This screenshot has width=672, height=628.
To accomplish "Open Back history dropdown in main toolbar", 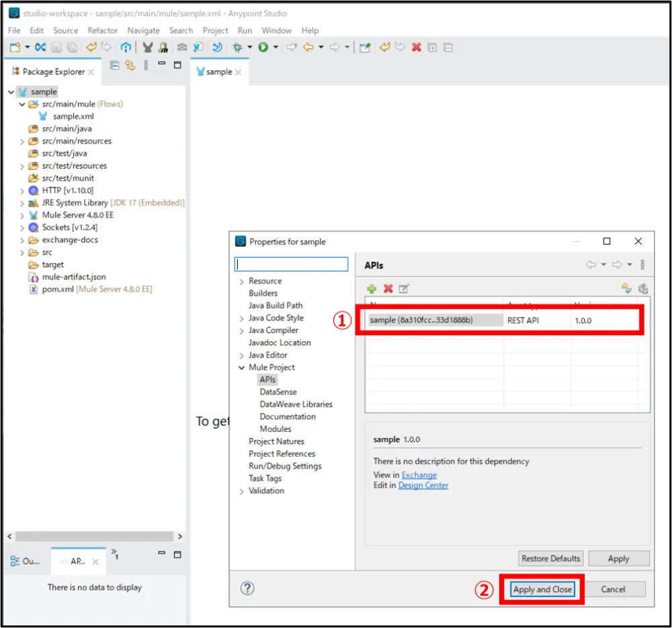I will pyautogui.click(x=321, y=47).
